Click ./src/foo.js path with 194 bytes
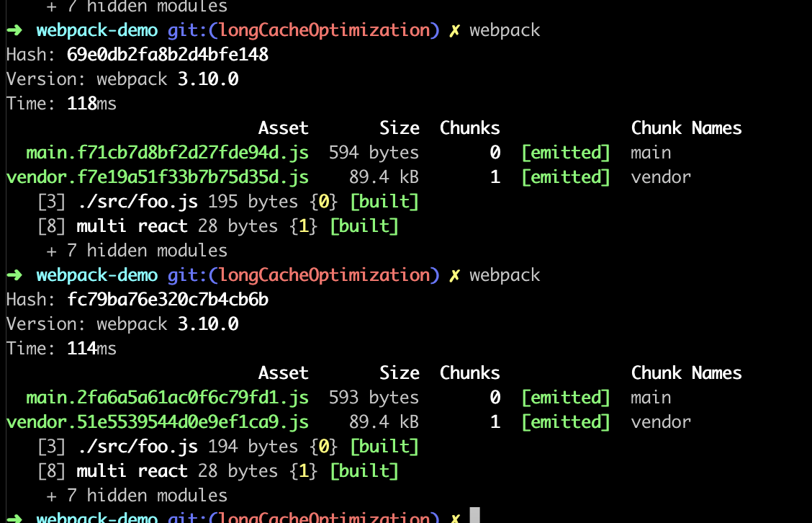 pyautogui.click(x=137, y=447)
